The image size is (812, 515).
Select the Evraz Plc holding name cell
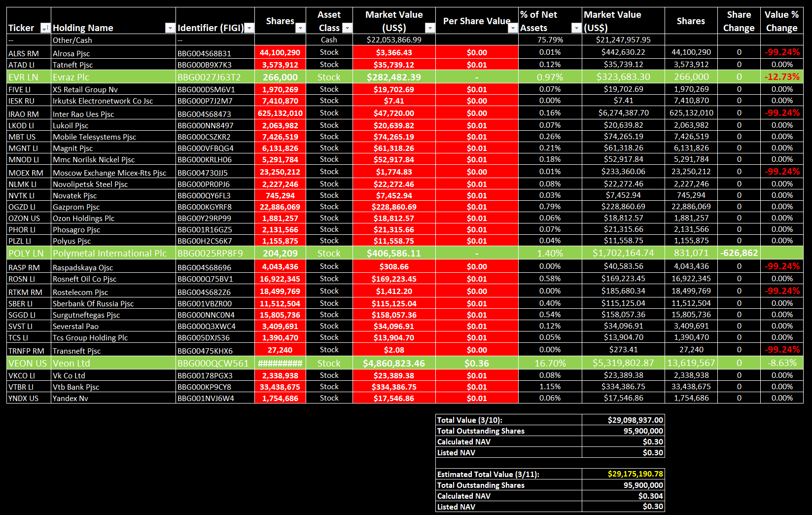coord(113,77)
